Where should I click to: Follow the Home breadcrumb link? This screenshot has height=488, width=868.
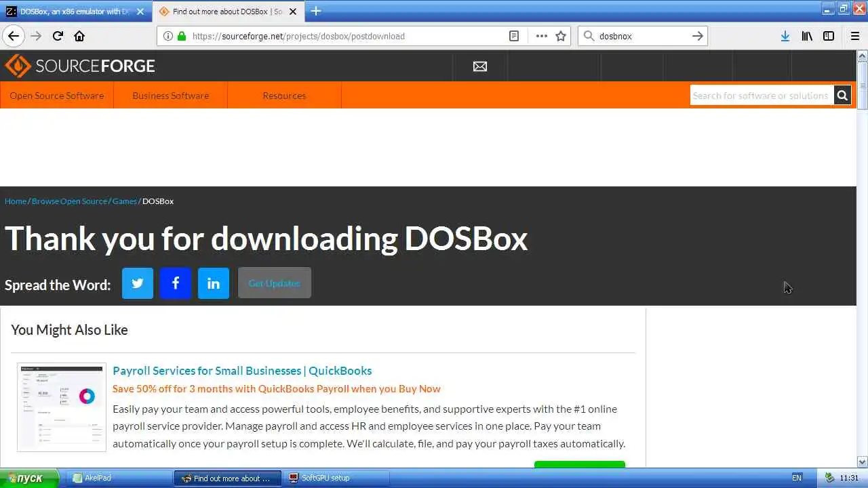pos(16,201)
